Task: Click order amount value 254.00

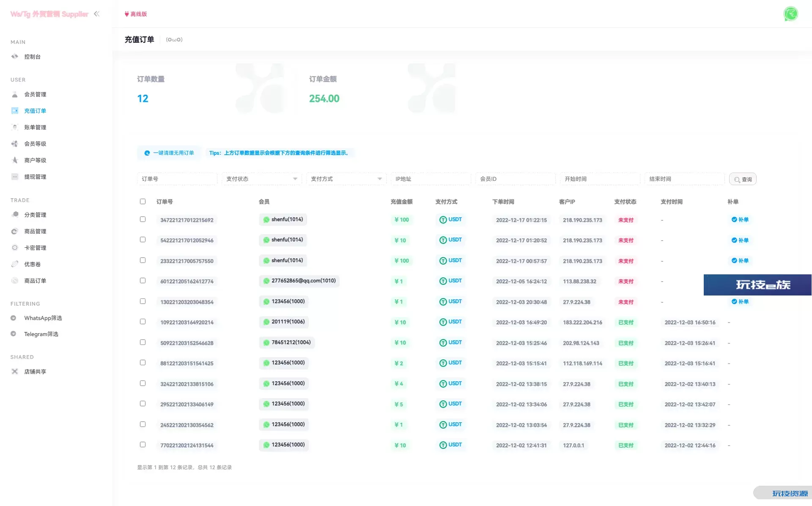Action: click(x=324, y=98)
